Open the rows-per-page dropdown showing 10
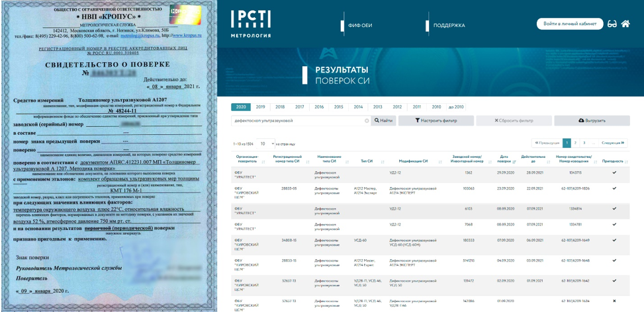 (265, 144)
